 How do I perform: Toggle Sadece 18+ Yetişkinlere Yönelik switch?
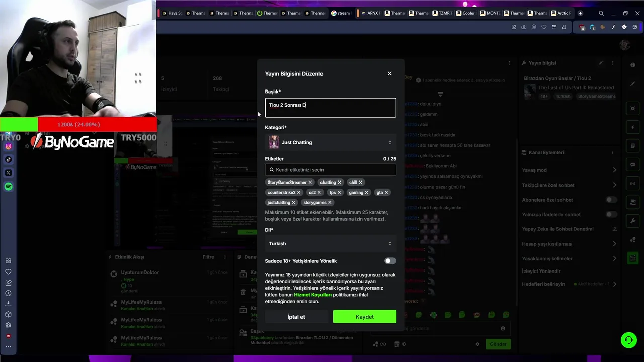pyautogui.click(x=390, y=261)
